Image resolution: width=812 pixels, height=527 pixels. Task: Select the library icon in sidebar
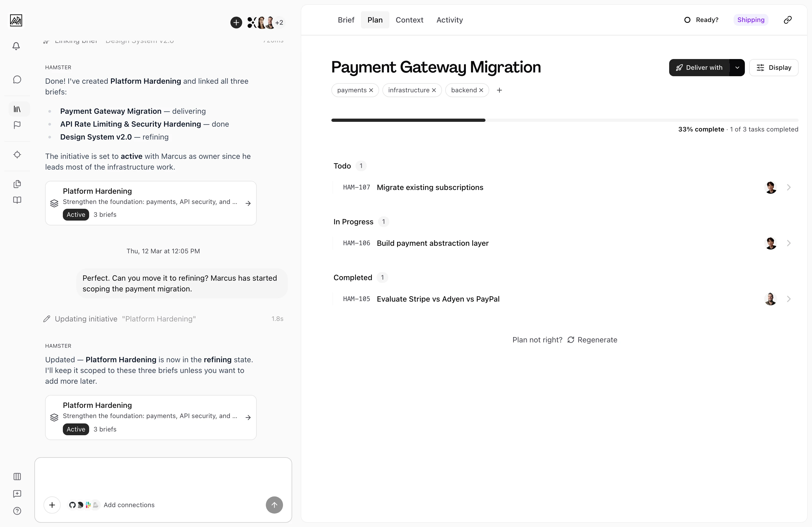pyautogui.click(x=17, y=109)
